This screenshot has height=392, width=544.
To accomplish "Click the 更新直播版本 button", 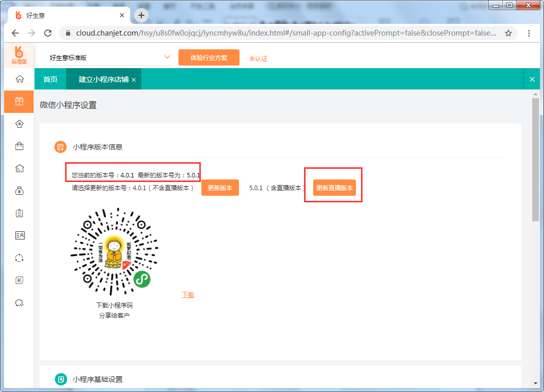I will (335, 188).
